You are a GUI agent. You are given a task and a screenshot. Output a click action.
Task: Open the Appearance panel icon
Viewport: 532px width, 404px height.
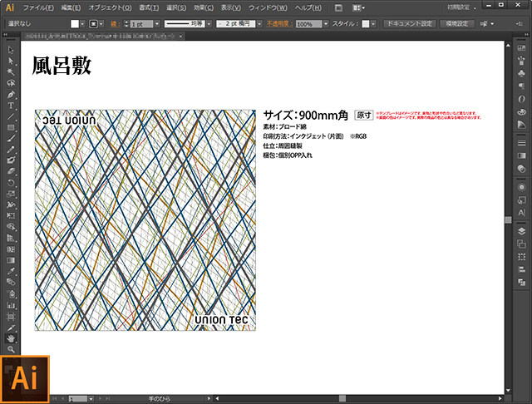click(521, 187)
